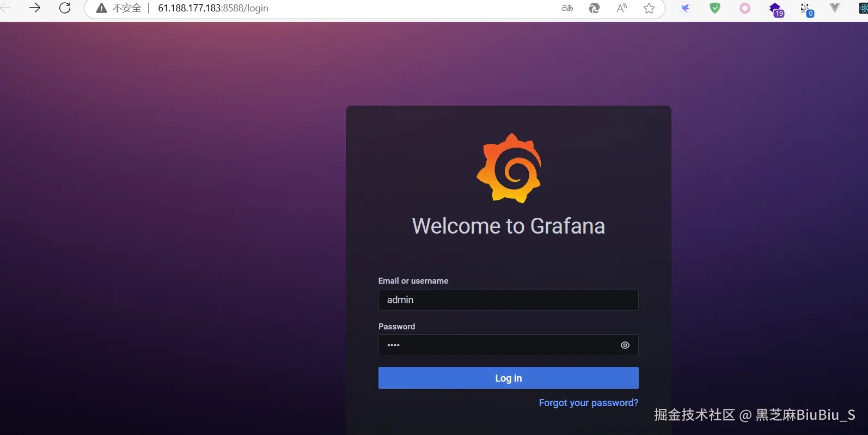Click the Email or username label
Viewport: 868px width, 435px height.
[413, 281]
